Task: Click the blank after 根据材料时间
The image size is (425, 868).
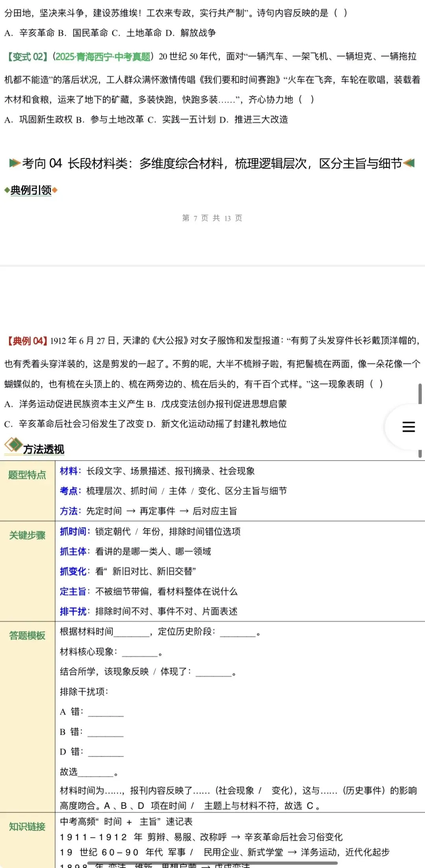Action: 131,632
